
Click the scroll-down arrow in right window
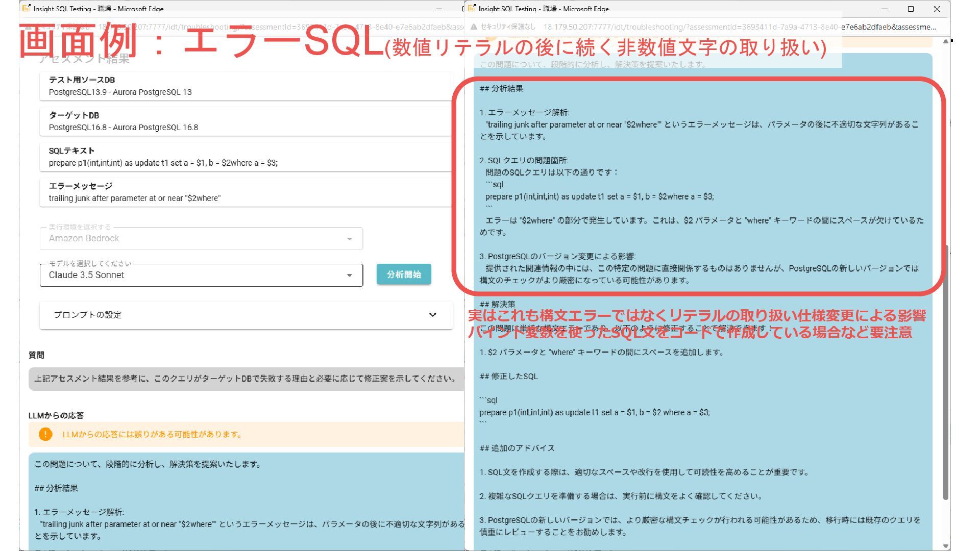coord(945,546)
